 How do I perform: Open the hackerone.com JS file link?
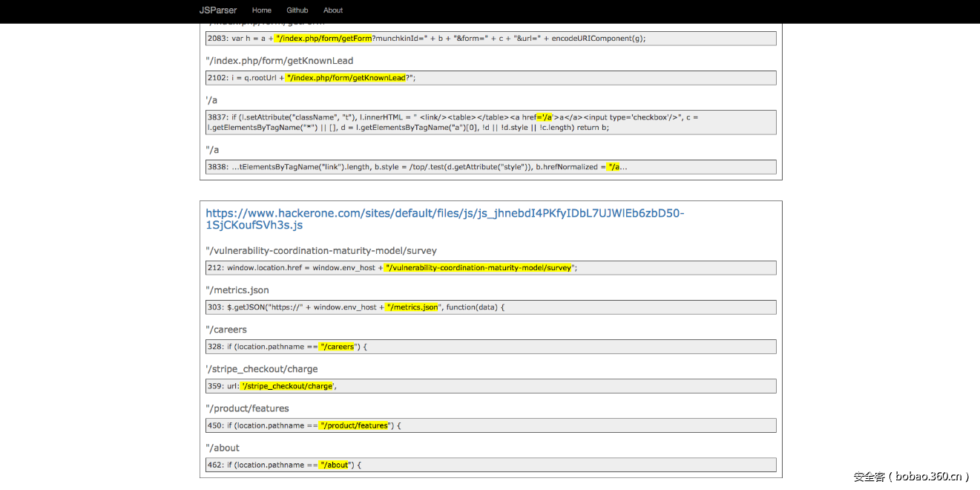pos(444,219)
